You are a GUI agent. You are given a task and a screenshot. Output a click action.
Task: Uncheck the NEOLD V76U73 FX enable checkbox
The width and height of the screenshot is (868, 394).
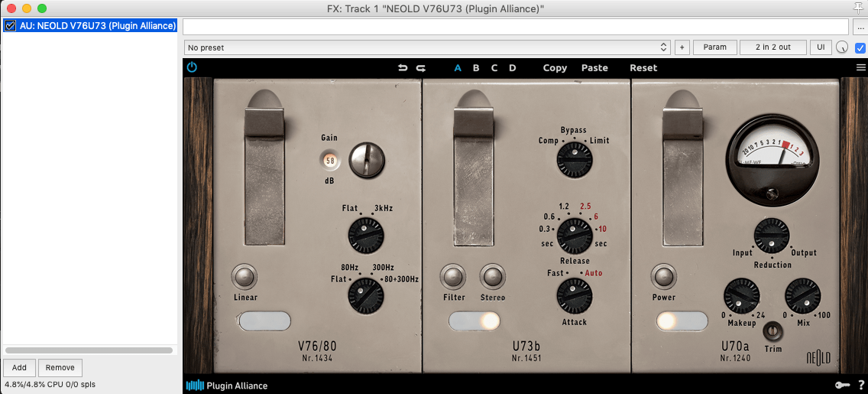coord(10,25)
